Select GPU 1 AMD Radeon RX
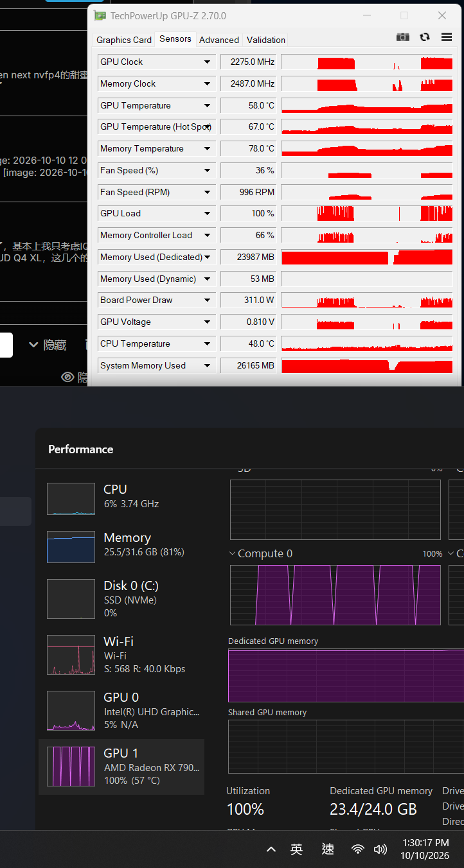The image size is (464, 868). [x=121, y=767]
